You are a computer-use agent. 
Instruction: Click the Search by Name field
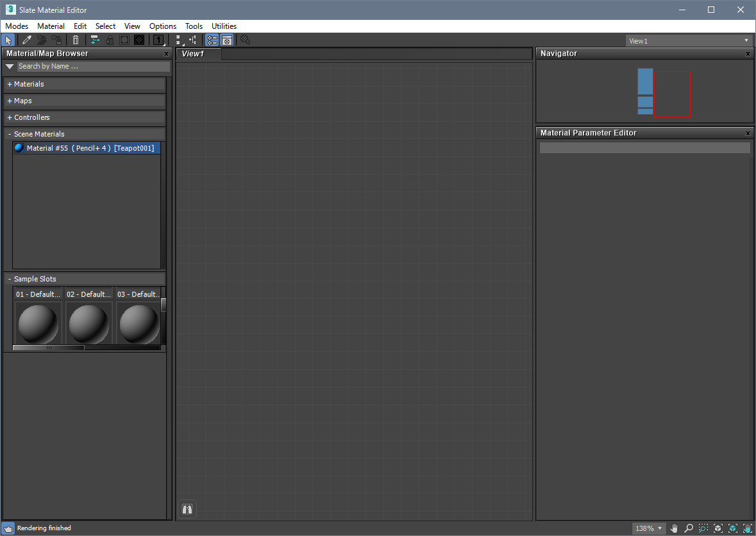[92, 66]
